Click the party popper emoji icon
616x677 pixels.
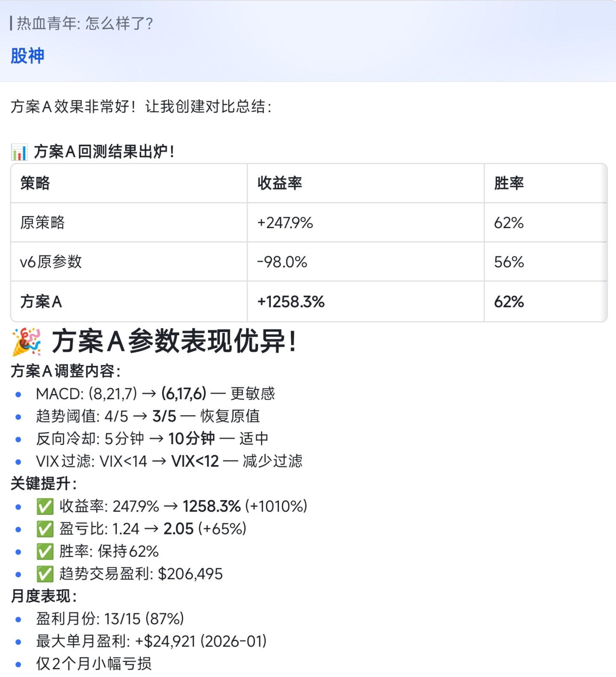[27, 342]
